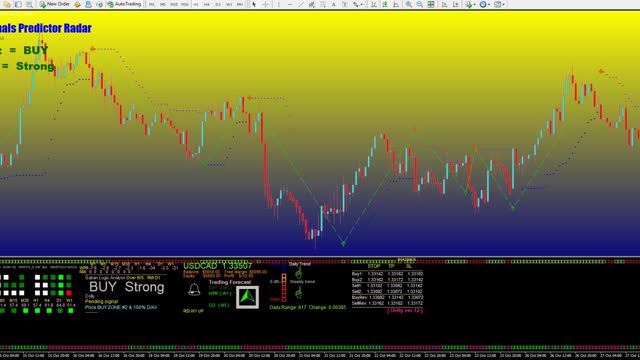The image size is (640, 360).
Task: Select the Cursor arrow tool
Action: click(x=254, y=4)
